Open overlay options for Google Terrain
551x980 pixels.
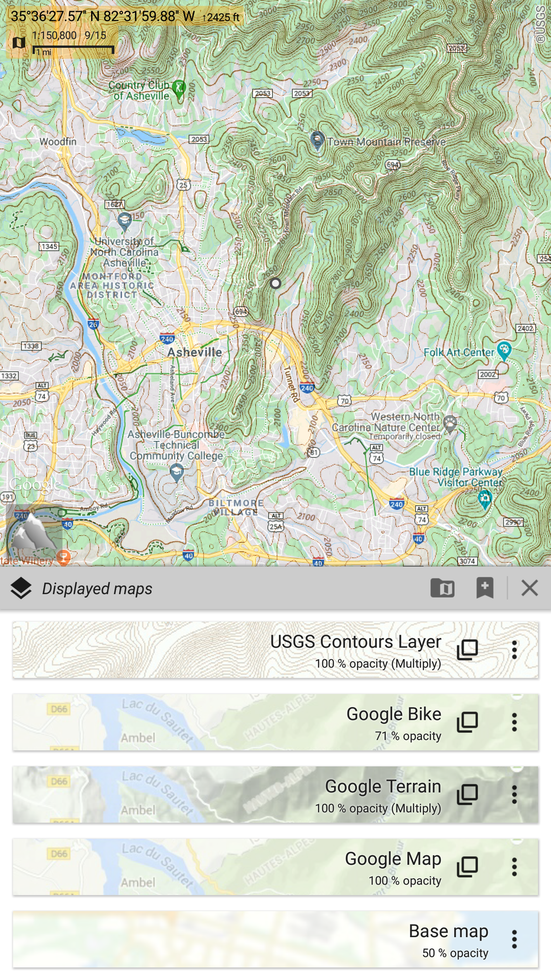point(467,794)
